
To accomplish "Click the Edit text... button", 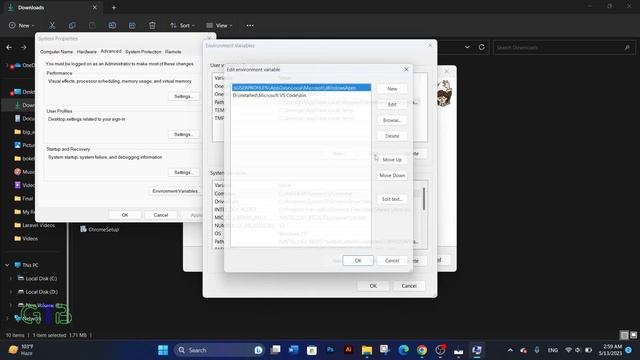I will click(392, 199).
